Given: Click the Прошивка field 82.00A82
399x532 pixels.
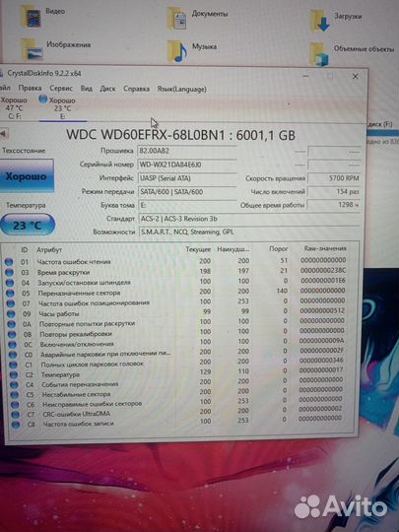Looking at the screenshot, I should point(187,151).
